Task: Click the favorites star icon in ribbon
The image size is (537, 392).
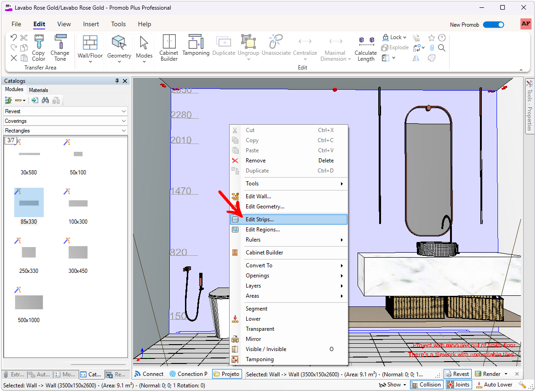Action: pos(432,38)
